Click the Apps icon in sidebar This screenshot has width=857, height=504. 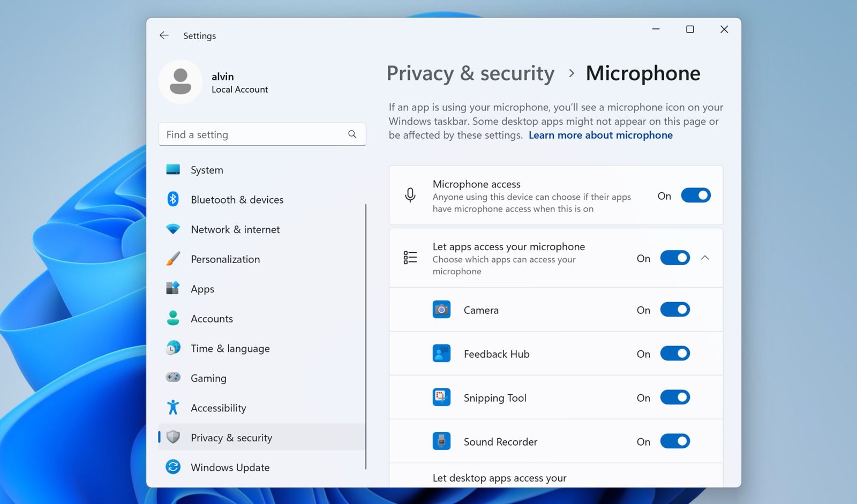tap(173, 288)
